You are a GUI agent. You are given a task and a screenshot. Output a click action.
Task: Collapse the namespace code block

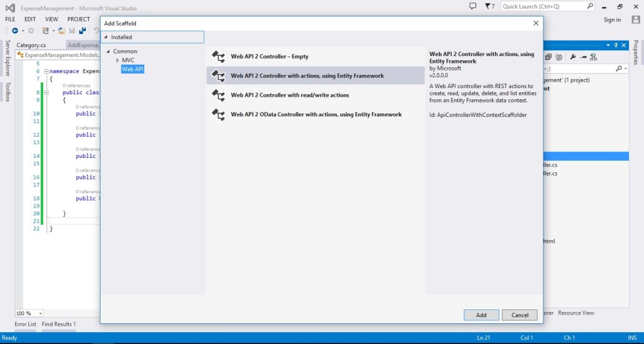[46, 72]
